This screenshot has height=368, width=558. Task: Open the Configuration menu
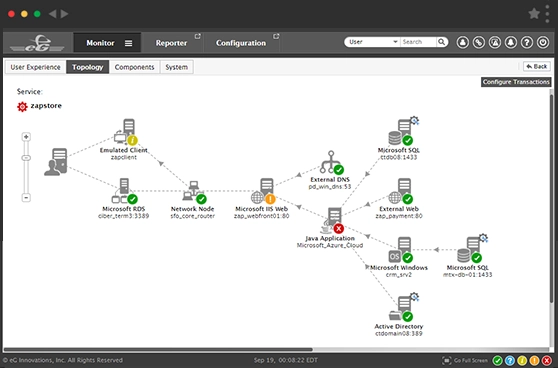(x=241, y=43)
